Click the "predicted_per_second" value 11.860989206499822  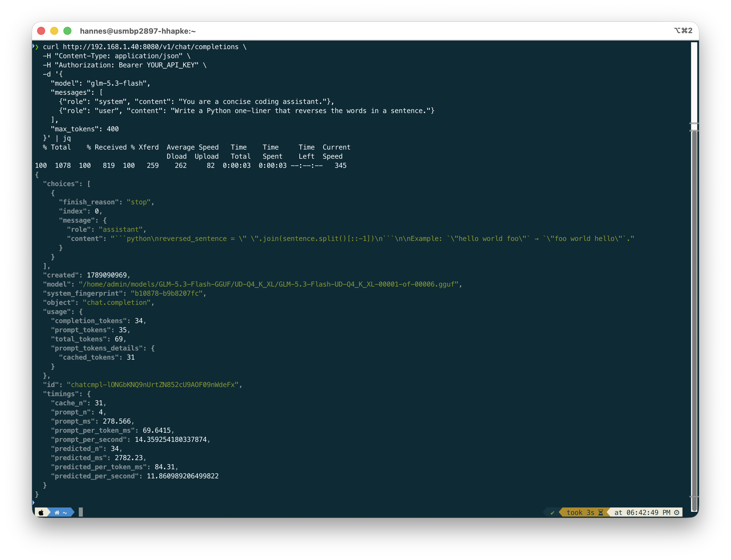[183, 476]
